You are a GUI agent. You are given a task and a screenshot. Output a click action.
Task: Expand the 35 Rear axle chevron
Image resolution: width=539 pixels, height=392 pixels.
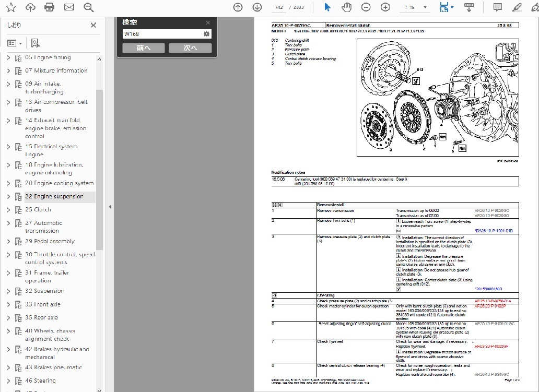8,317
